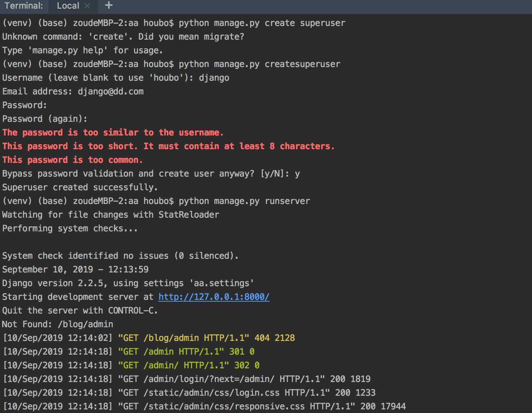
Task: Click the 'GET /admin HTTP/1.1' 301 log line
Action: 129,352
